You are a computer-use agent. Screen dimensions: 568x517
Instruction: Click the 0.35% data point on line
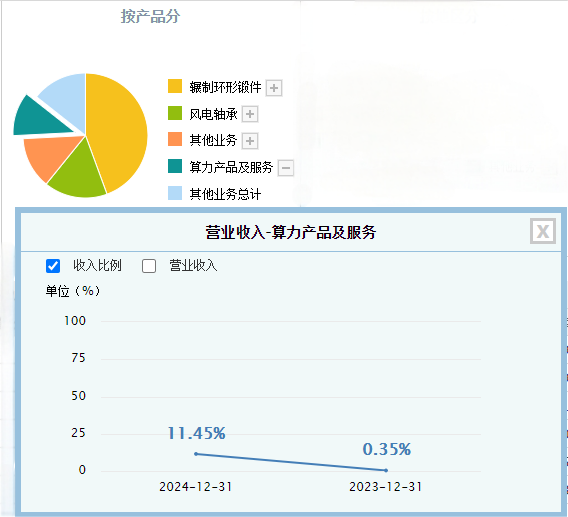coord(386,470)
